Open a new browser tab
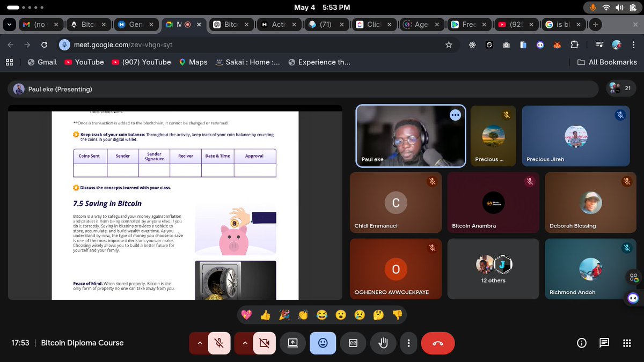644x362 pixels. 595,25
